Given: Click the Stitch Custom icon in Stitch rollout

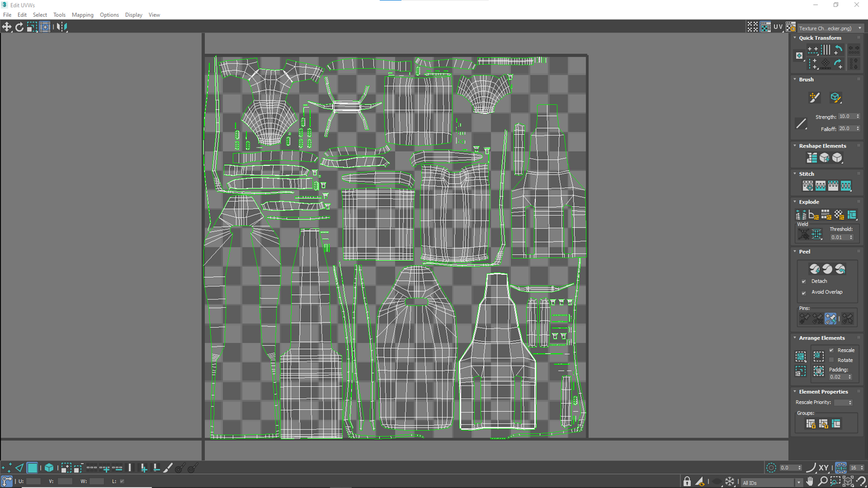Looking at the screenshot, I should click(846, 186).
